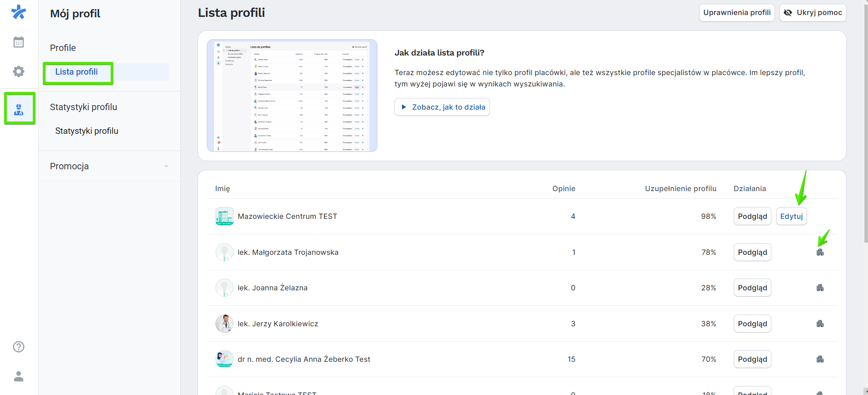Open the settings gear in sidebar

(19, 71)
